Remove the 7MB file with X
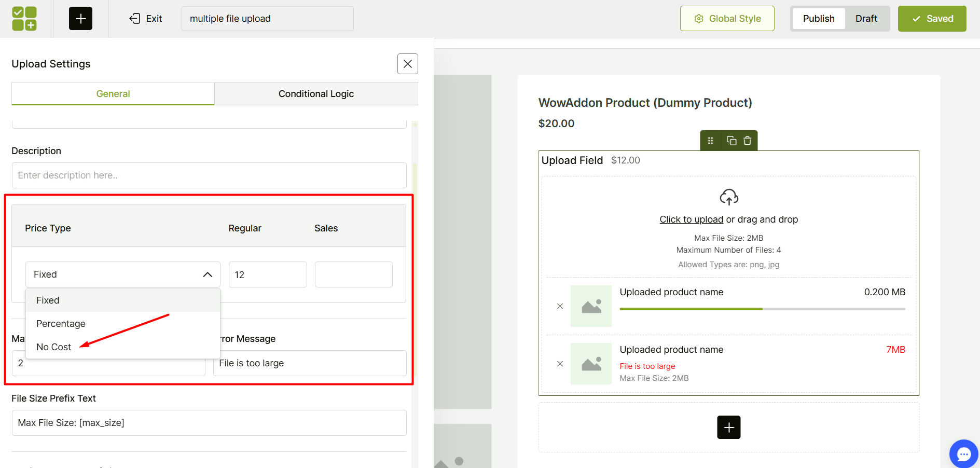 pos(560,364)
